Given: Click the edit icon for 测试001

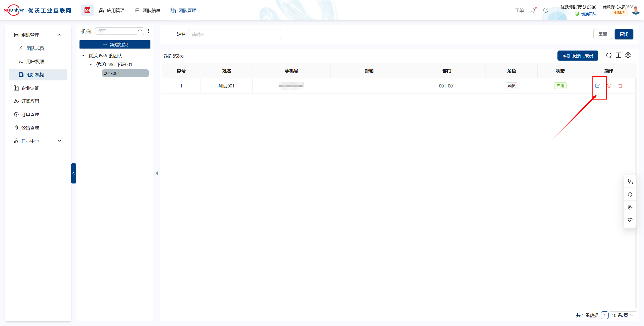Looking at the screenshot, I should [597, 86].
